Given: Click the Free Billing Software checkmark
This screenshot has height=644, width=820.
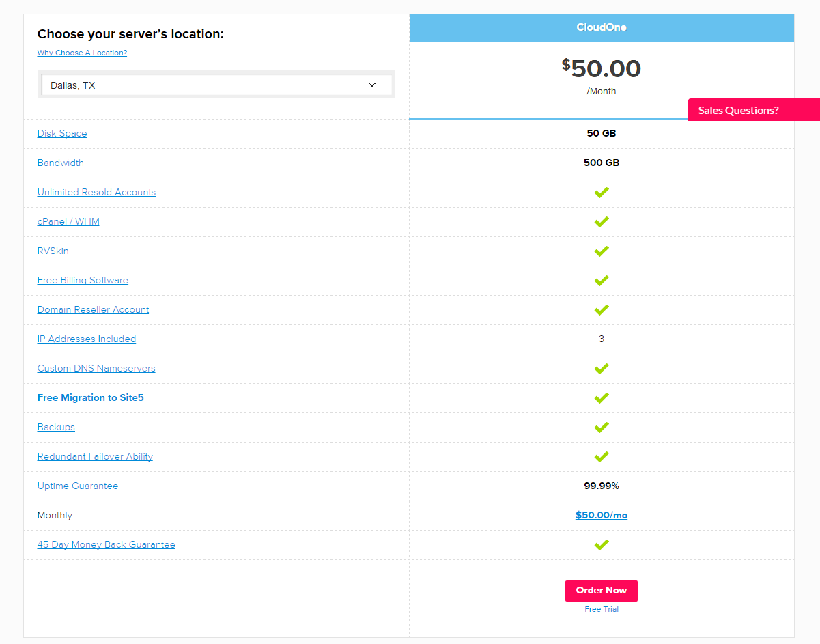Looking at the screenshot, I should pyautogui.click(x=602, y=280).
